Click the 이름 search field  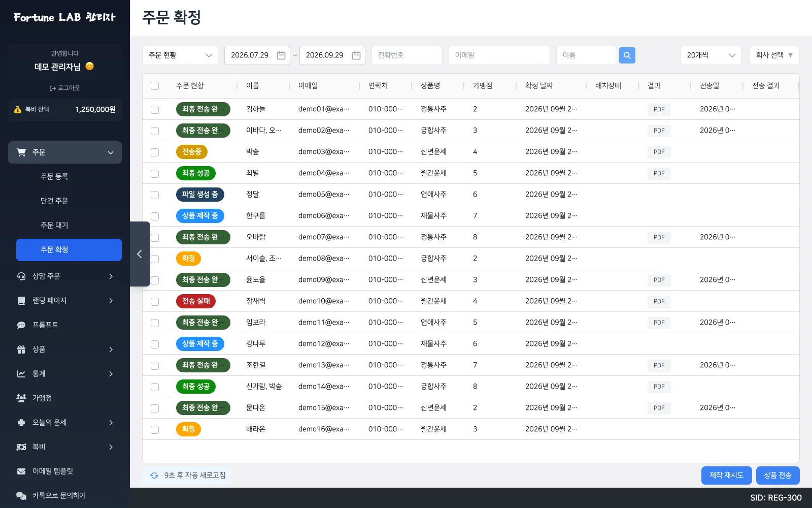[587, 55]
